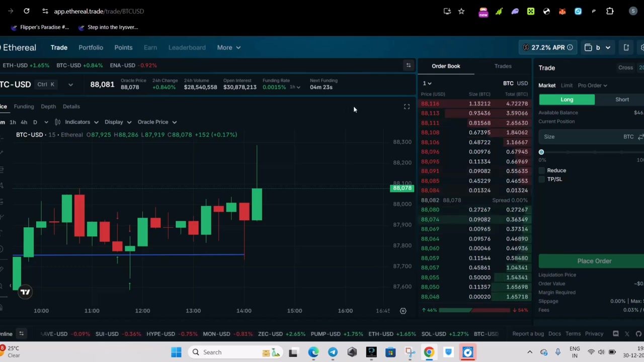The width and height of the screenshot is (644, 362).
Task: Click the APR info icon
Action: [x=570, y=47]
